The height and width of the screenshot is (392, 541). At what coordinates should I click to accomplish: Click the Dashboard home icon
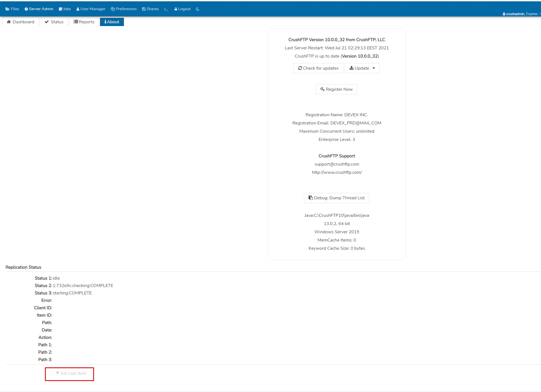pyautogui.click(x=9, y=22)
